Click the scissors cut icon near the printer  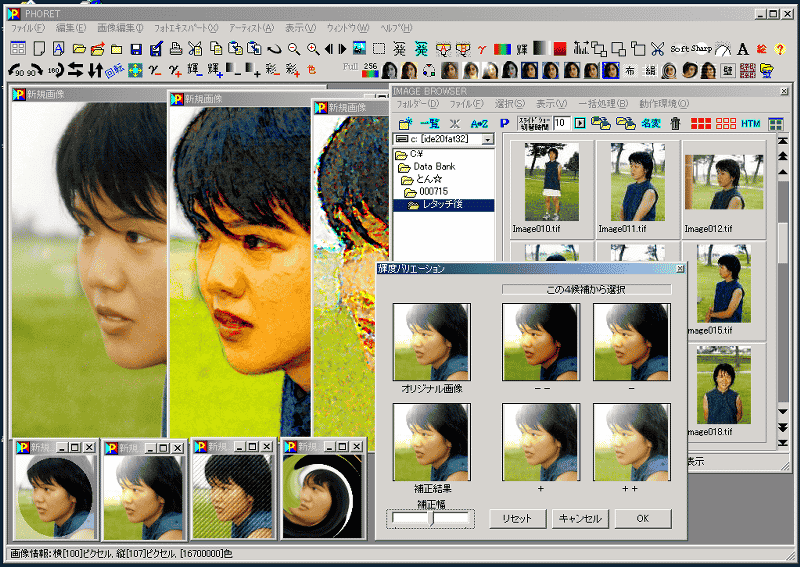195,48
